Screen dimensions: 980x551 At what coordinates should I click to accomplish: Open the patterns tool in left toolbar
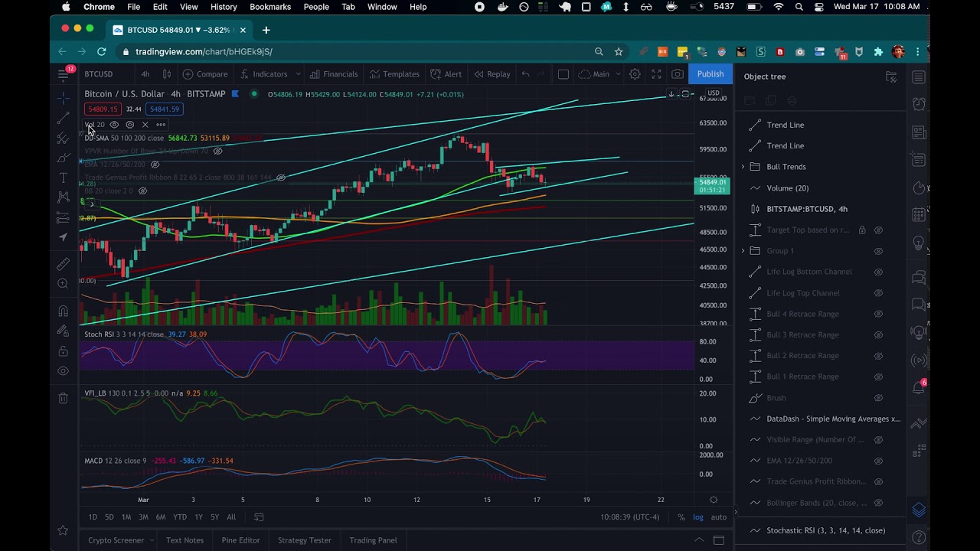click(64, 197)
